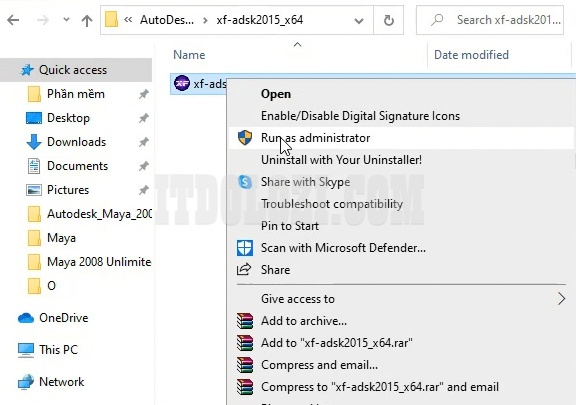Select OneDrive in navigation pane
The width and height of the screenshot is (576, 405).
click(x=64, y=318)
